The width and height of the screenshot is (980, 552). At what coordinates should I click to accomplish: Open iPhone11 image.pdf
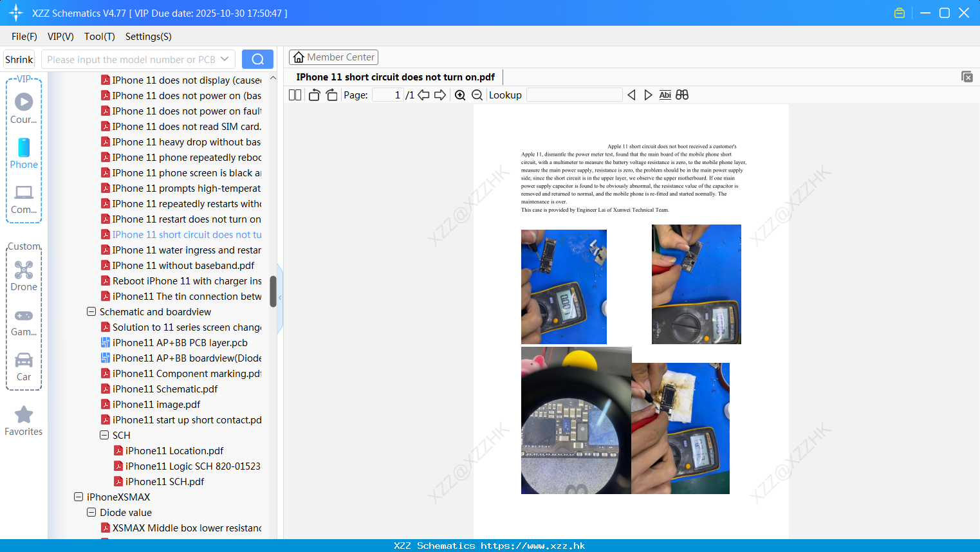click(x=156, y=404)
